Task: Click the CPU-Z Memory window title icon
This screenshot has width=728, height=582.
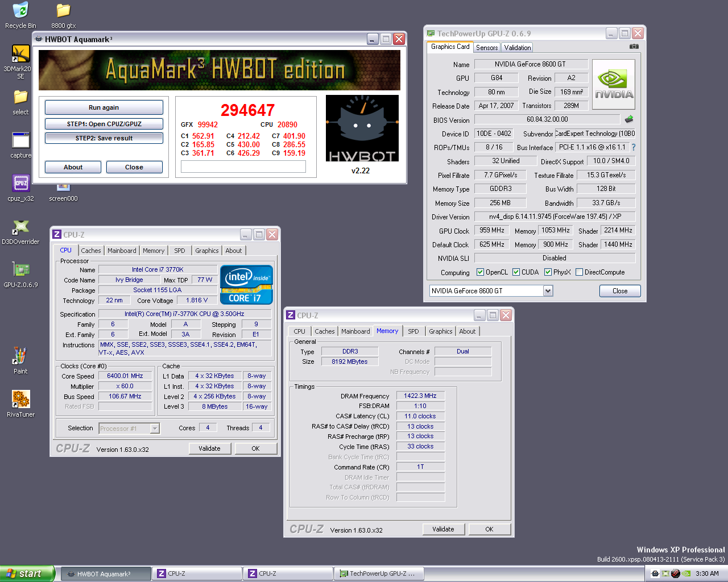Action: tap(291, 315)
